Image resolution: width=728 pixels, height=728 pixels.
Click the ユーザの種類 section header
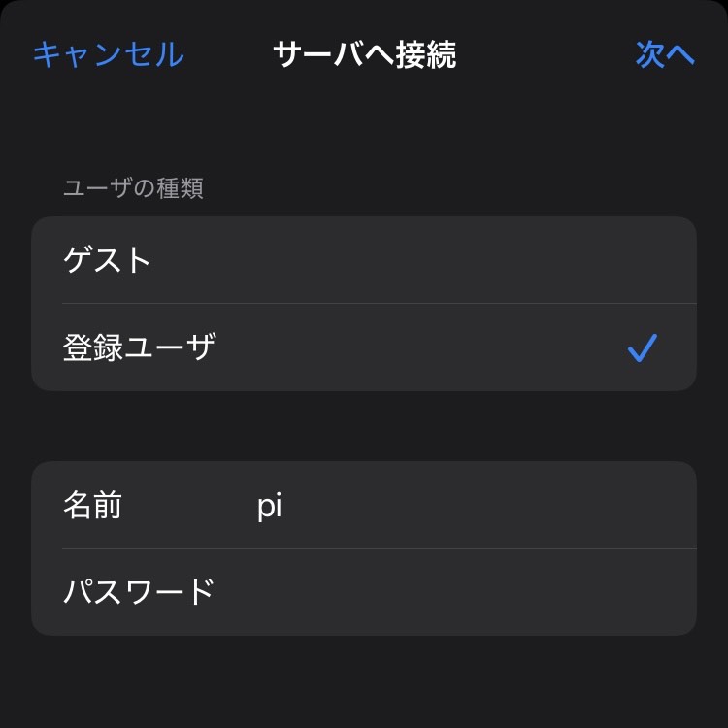[x=133, y=188]
